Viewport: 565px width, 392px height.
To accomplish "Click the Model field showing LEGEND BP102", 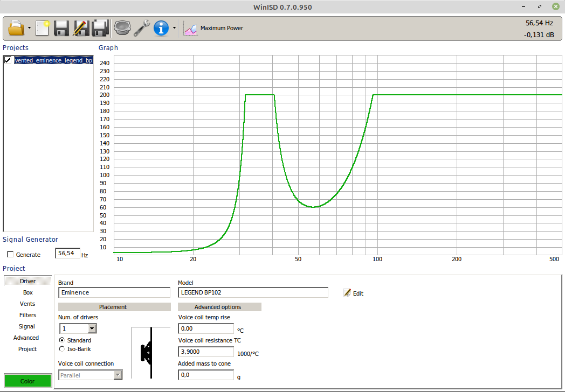I will [253, 292].
